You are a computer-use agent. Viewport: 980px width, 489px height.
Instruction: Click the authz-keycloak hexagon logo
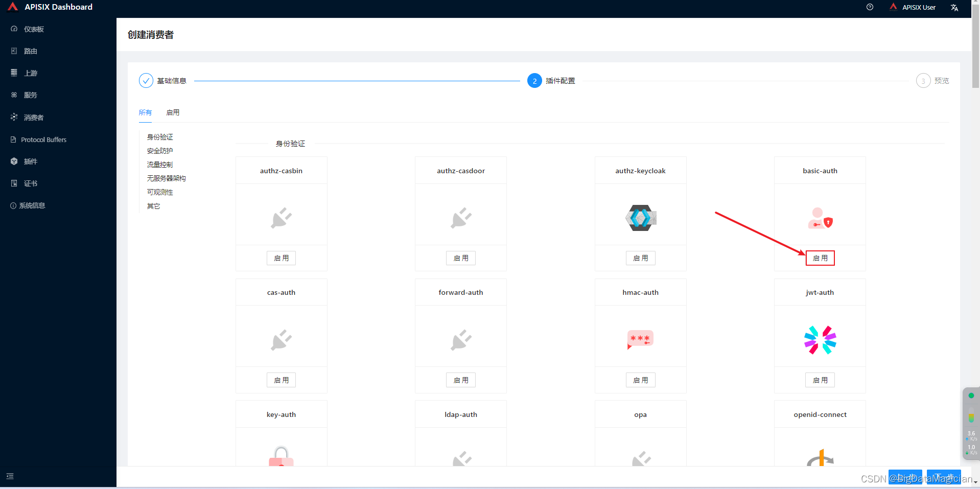[x=641, y=218]
